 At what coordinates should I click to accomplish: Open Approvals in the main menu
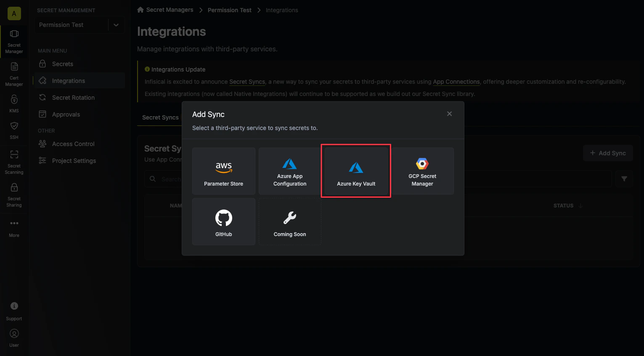[x=79, y=114]
